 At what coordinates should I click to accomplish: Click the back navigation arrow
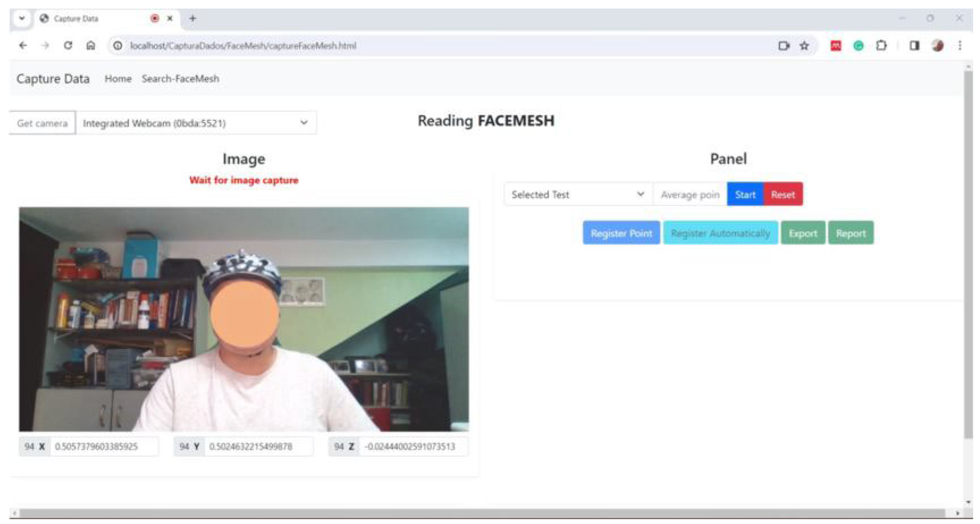23,46
